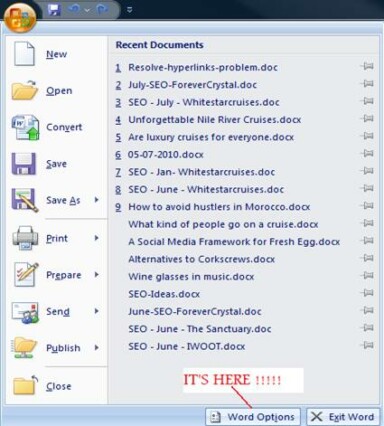Open Customize Quick Access Toolbar dropdown

130,10
